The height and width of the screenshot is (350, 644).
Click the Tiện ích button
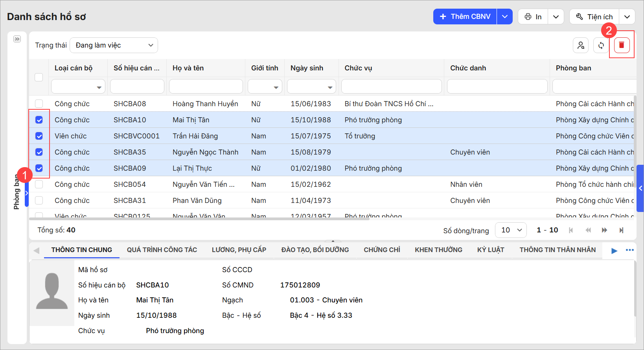point(594,17)
